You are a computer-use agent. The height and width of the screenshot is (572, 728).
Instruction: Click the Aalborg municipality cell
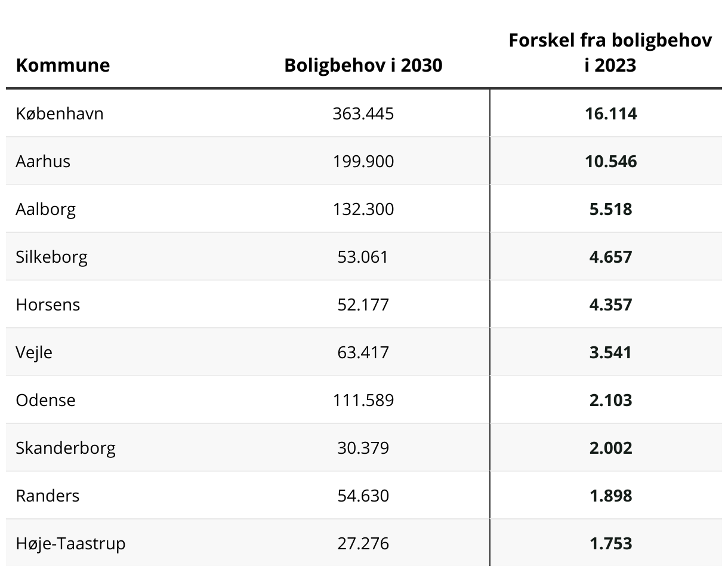[46, 210]
